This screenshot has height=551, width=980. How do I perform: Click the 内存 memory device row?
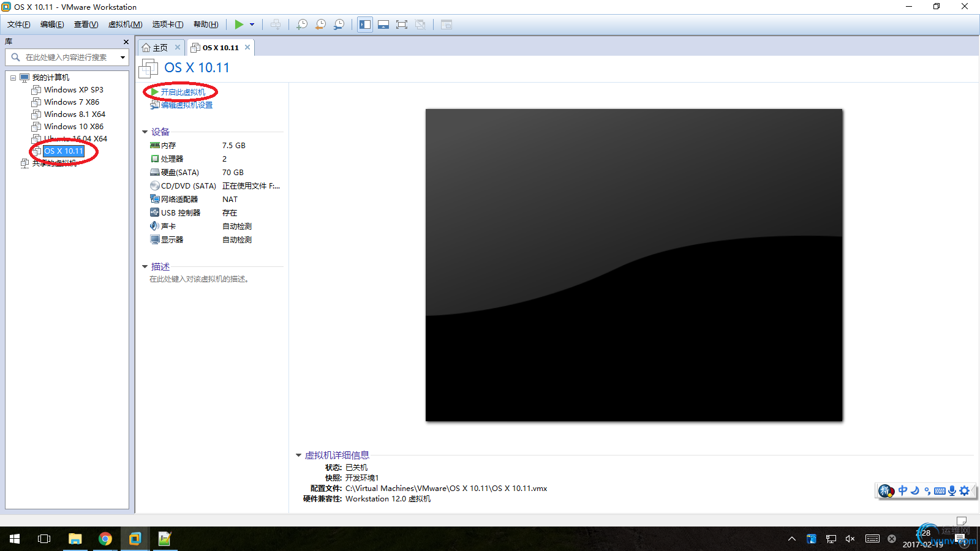216,146
